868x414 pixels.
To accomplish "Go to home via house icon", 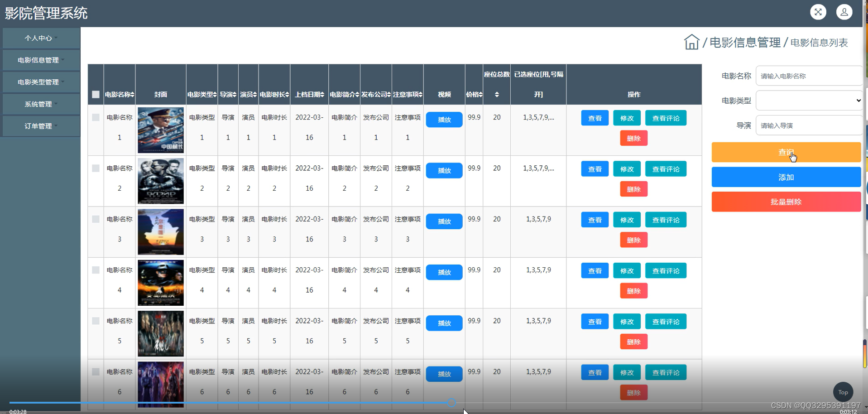I will click(691, 42).
